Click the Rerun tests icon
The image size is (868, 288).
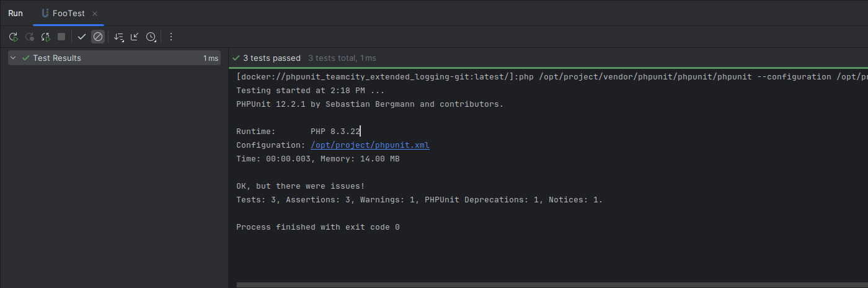click(13, 37)
